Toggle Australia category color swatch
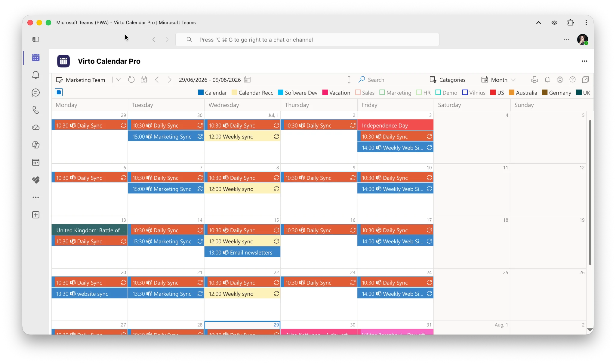The image size is (616, 364). (x=511, y=92)
